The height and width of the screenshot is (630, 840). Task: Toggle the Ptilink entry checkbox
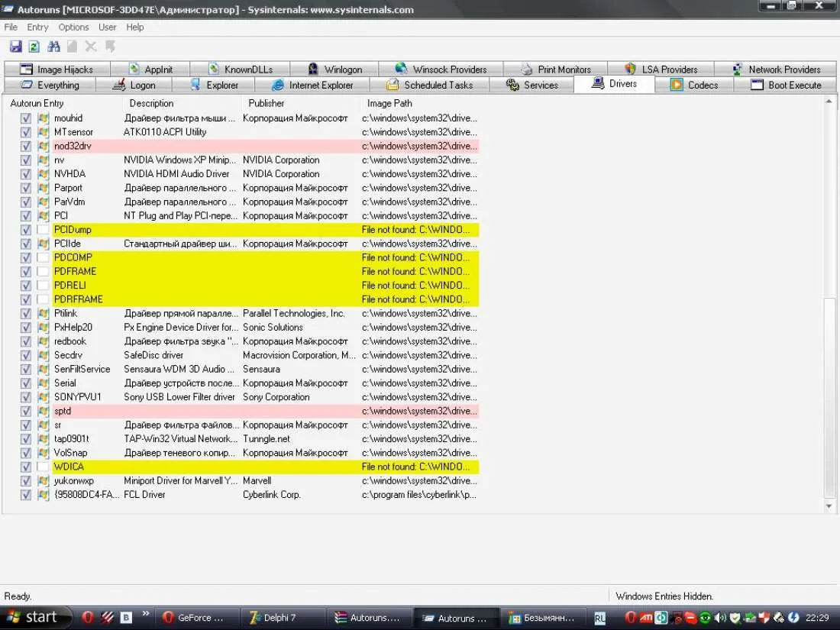[x=26, y=313]
